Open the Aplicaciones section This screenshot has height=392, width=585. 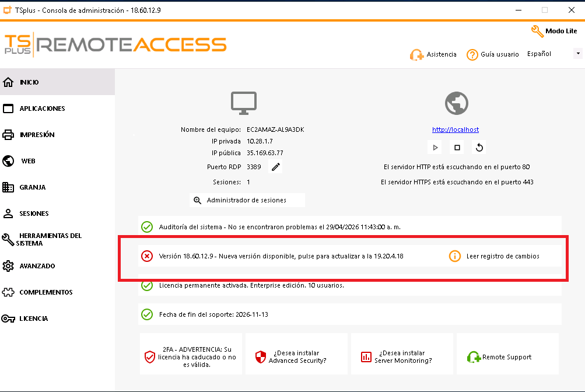click(x=42, y=108)
